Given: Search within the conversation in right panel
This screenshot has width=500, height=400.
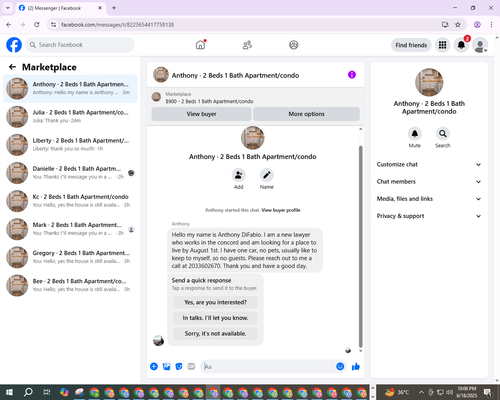Looking at the screenshot, I should tap(443, 134).
